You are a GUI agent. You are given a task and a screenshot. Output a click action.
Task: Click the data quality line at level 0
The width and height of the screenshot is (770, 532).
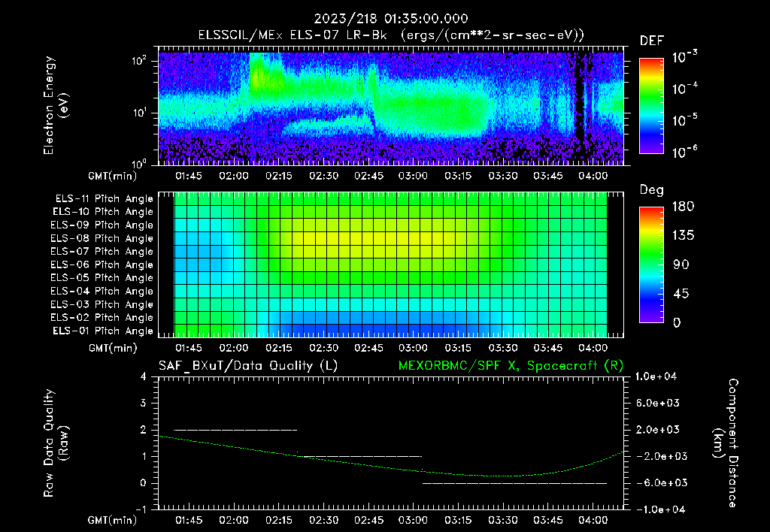(514, 483)
